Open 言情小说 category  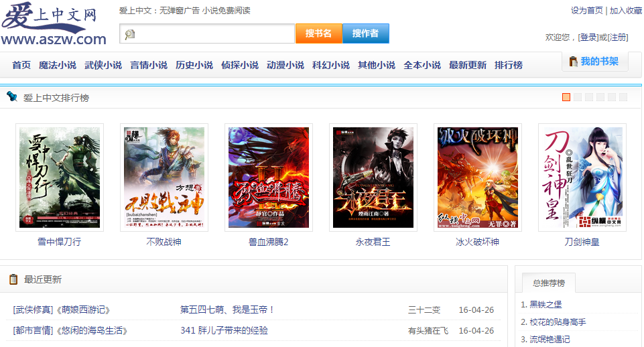click(x=149, y=65)
